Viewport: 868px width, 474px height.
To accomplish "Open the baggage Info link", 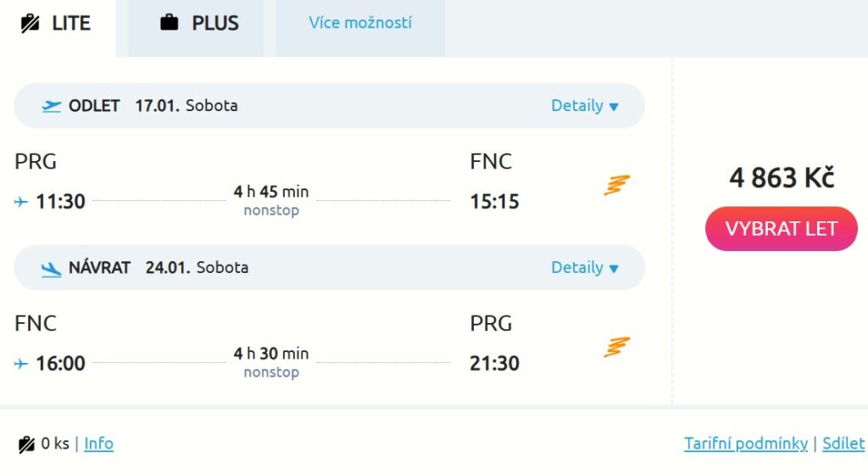I will point(98,443).
